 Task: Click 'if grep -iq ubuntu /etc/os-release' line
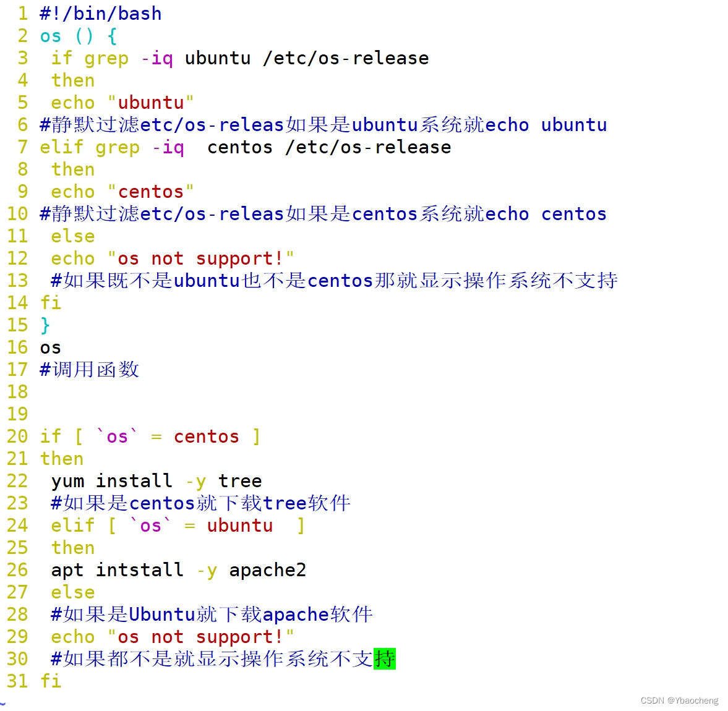pos(240,59)
